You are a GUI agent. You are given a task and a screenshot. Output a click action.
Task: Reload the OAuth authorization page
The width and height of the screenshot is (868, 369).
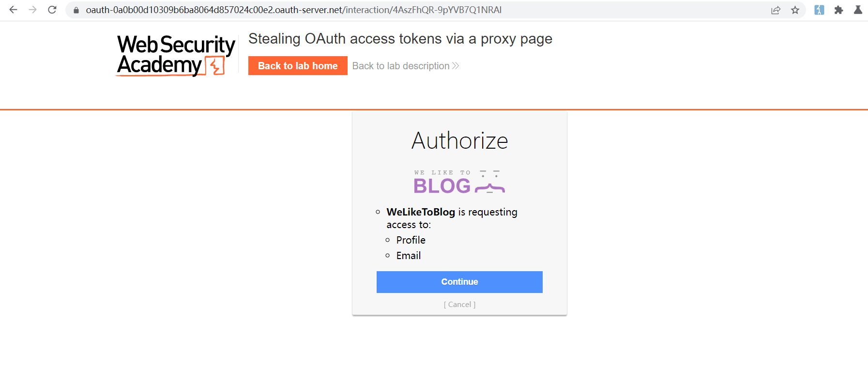tap(52, 10)
